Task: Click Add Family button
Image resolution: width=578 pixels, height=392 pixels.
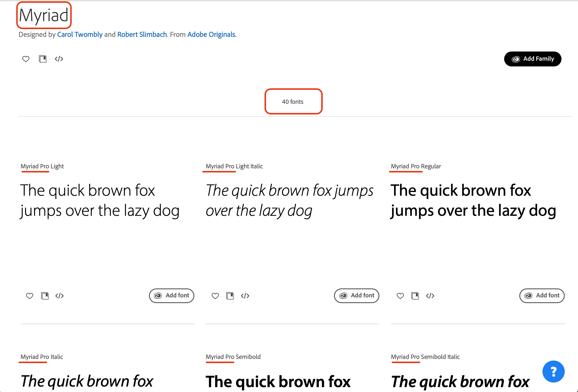Action: coord(532,59)
